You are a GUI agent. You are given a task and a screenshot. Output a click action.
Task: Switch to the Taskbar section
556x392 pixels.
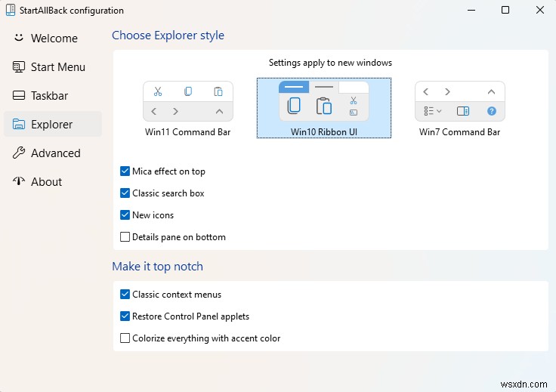[x=52, y=96]
